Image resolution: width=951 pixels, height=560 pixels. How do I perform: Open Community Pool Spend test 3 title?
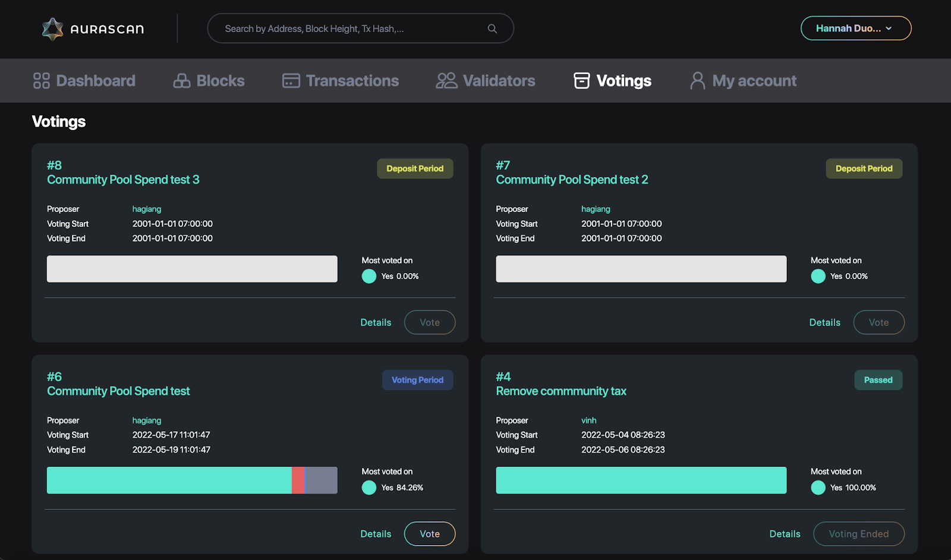[x=123, y=180]
